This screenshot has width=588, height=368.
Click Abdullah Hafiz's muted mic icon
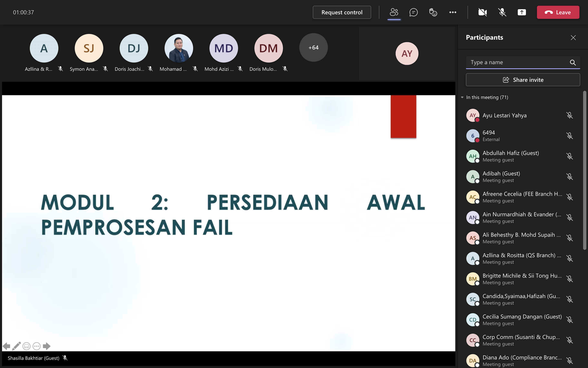570,156
